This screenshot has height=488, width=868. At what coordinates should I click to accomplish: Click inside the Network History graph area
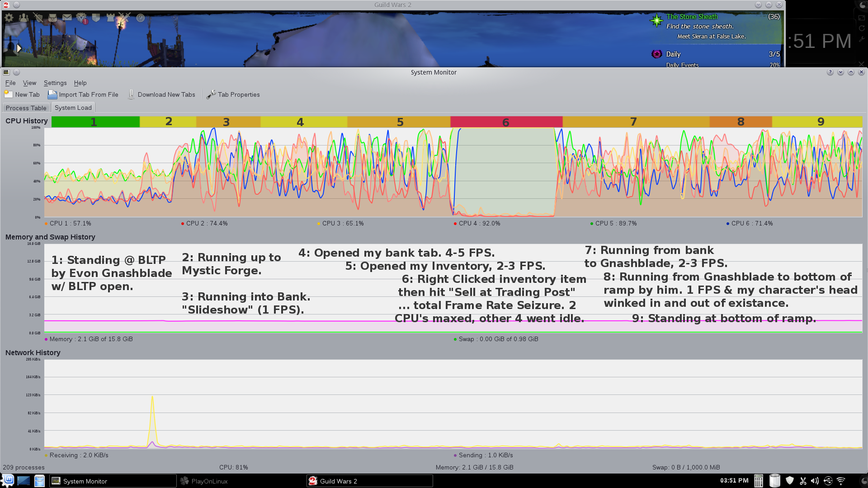click(453, 404)
